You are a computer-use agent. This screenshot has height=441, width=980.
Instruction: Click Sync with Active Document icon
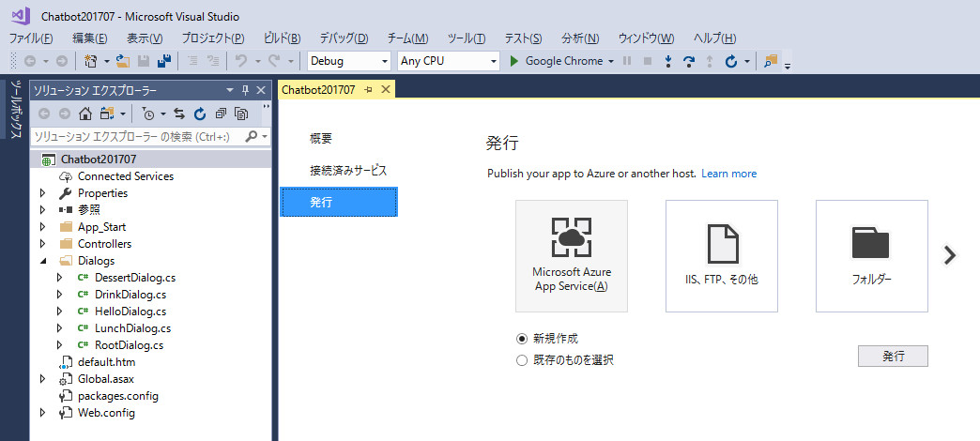tap(179, 114)
